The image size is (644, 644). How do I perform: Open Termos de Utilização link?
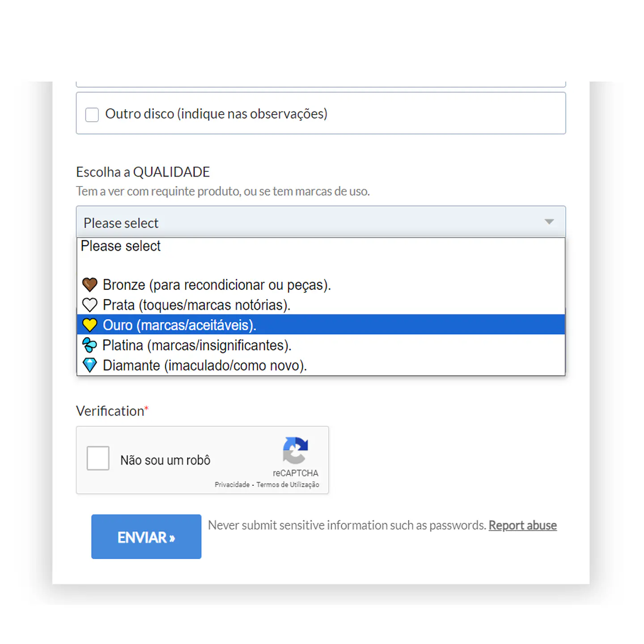pyautogui.click(x=288, y=485)
